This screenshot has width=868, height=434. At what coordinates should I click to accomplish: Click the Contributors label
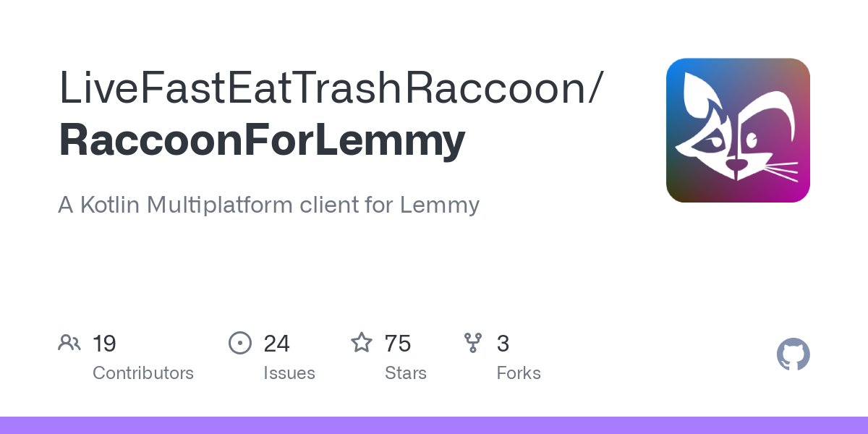(x=143, y=373)
